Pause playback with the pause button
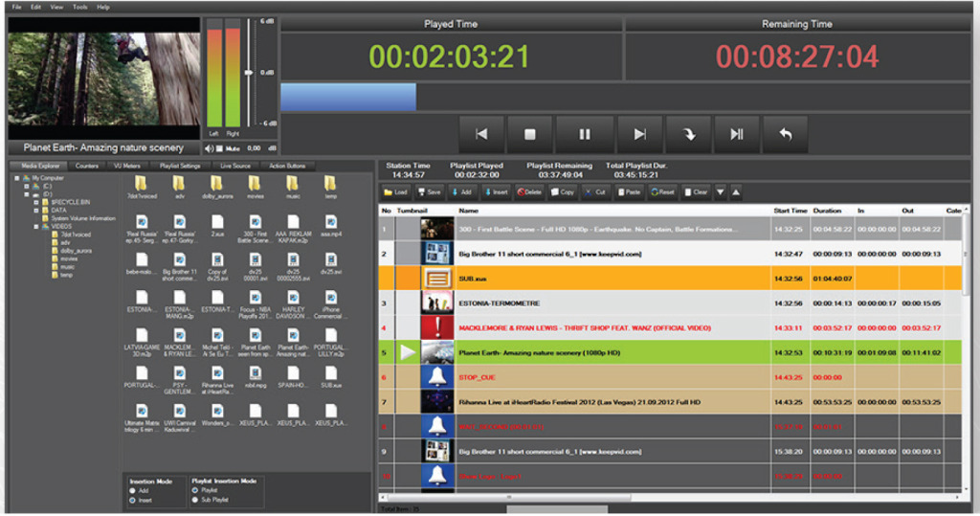 [585, 135]
